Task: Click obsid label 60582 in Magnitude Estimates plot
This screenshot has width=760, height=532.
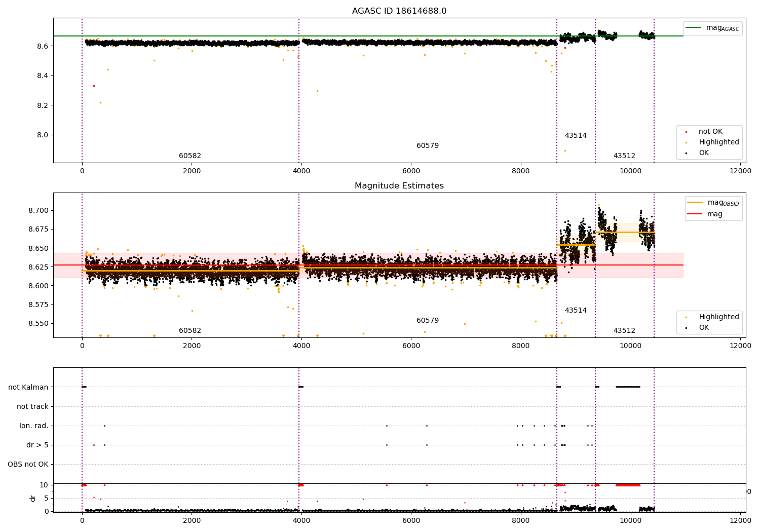Action: (190, 331)
